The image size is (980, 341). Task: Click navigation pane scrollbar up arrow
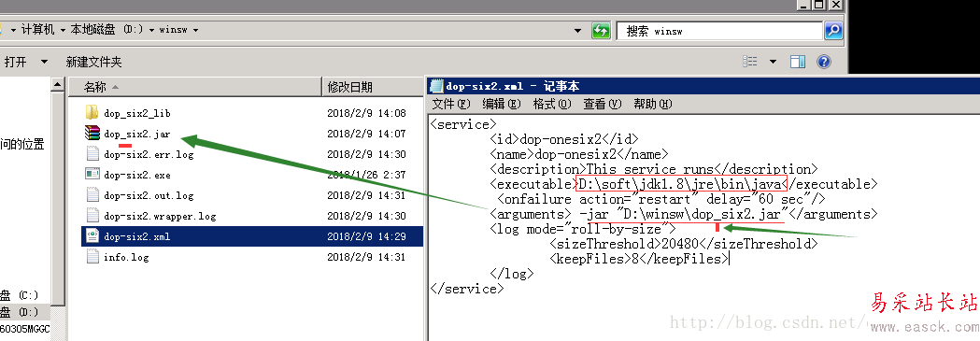point(58,85)
